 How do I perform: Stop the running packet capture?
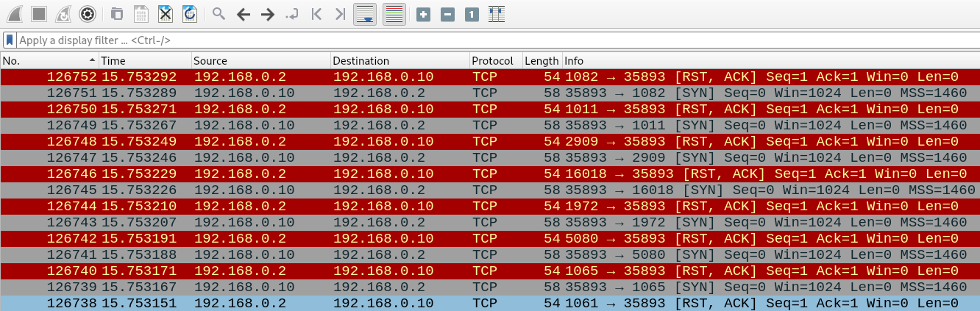(x=40, y=13)
